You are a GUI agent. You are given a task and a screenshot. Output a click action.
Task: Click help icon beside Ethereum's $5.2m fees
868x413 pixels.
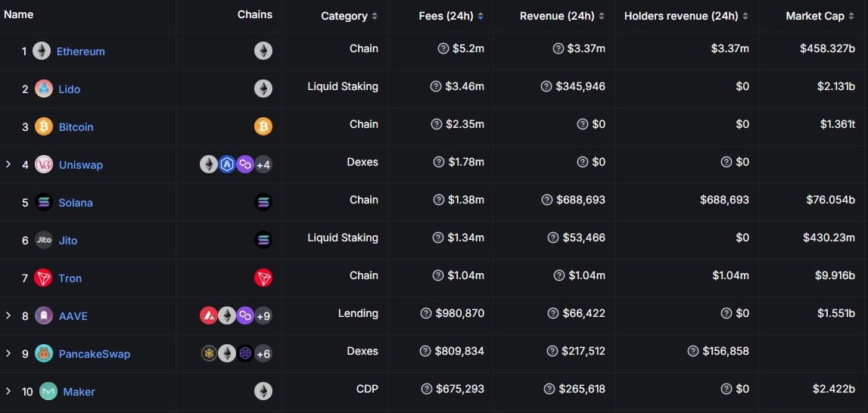click(443, 48)
